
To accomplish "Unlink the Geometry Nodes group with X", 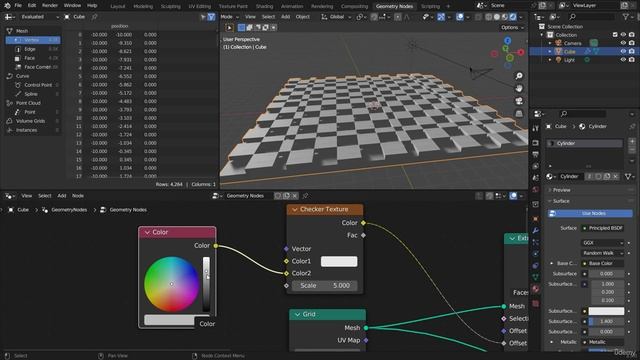I will pos(295,196).
